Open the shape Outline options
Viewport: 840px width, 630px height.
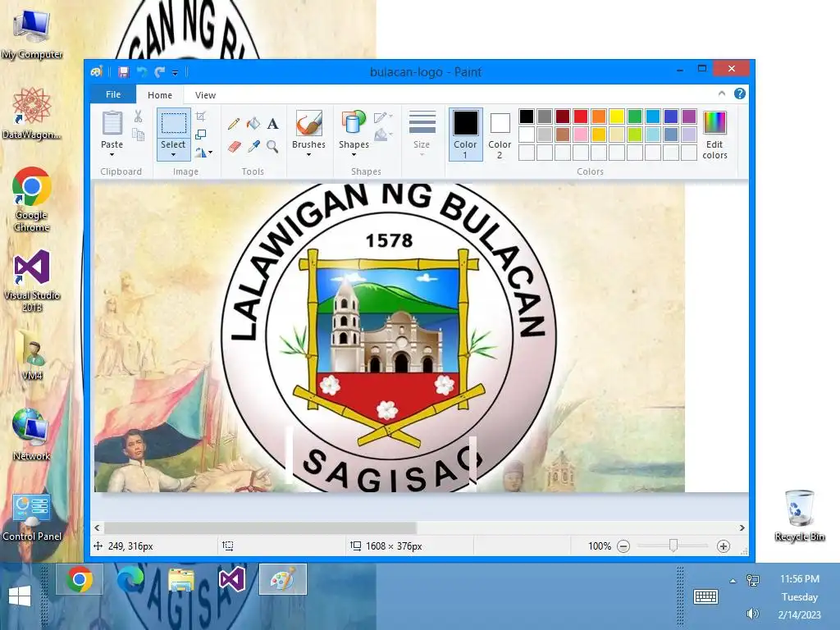coord(384,116)
